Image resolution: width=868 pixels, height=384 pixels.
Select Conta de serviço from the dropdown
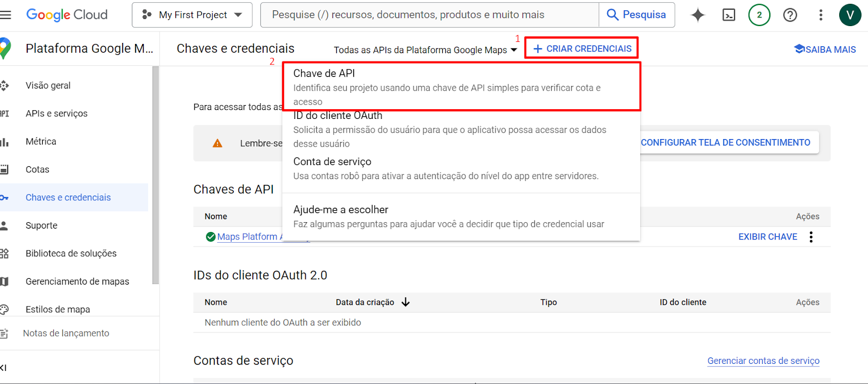461,168
